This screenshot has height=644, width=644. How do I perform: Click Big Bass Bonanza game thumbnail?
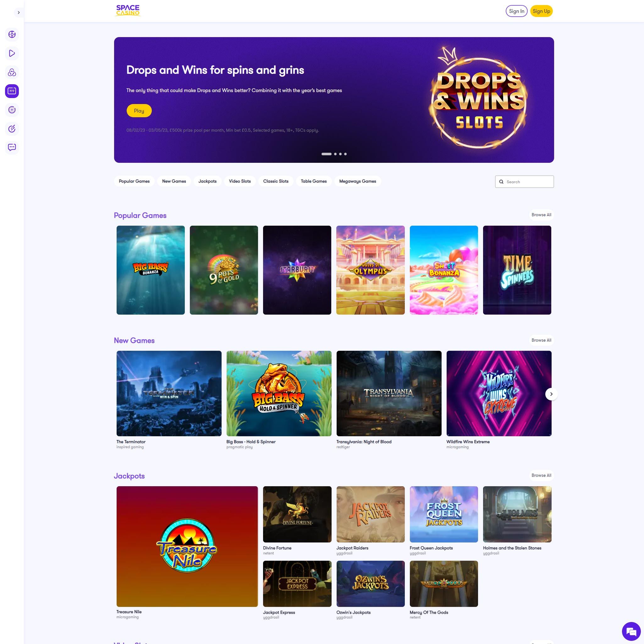coord(150,270)
